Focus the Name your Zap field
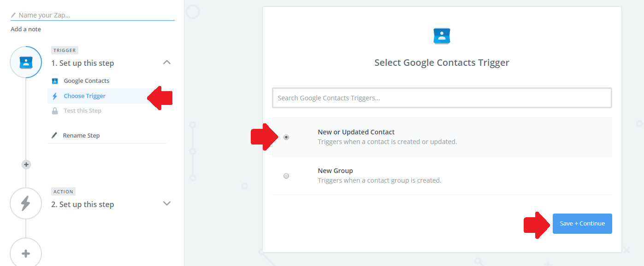644x266 pixels. tap(92, 15)
